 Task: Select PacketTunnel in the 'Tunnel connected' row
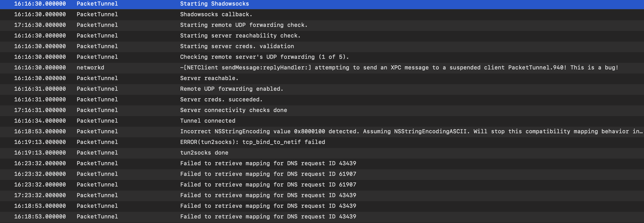(97, 121)
